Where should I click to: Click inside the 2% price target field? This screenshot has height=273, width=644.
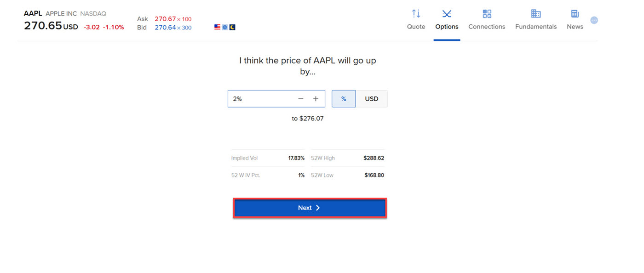coord(258,98)
